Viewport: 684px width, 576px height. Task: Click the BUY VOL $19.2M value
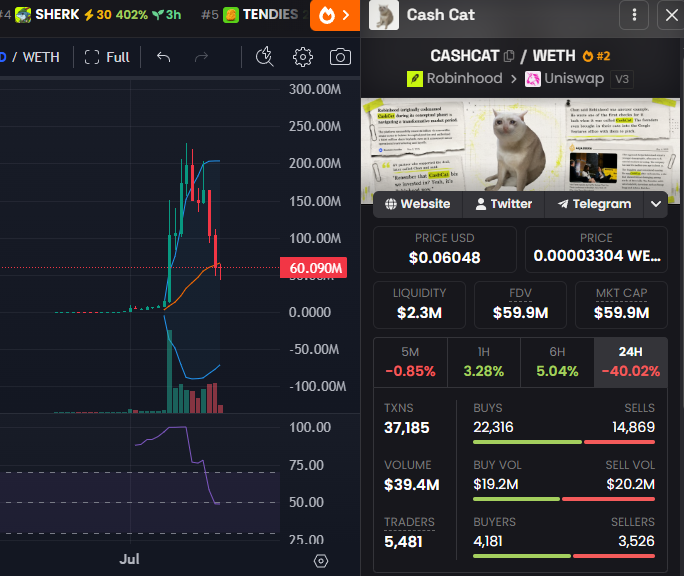(x=496, y=484)
